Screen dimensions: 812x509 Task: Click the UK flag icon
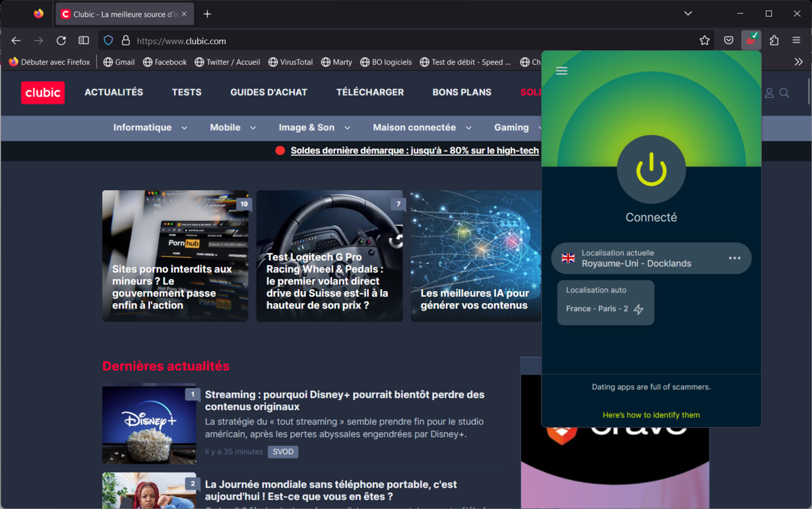[568, 258]
